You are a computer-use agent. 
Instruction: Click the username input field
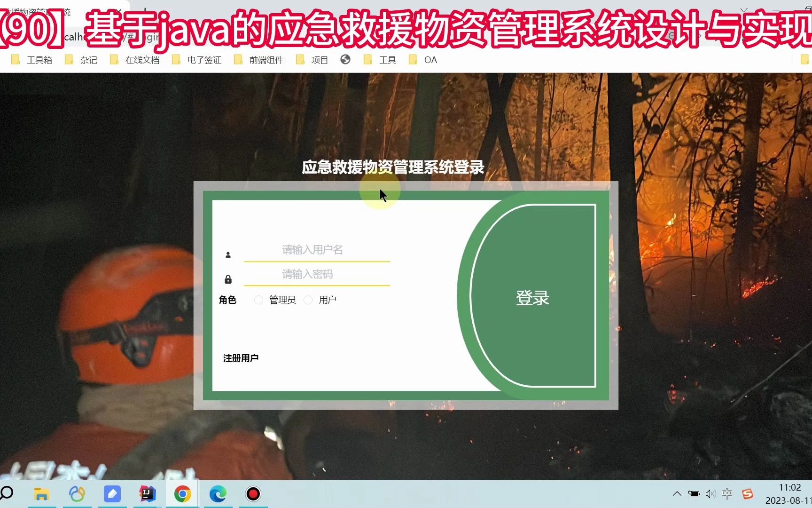tap(317, 250)
